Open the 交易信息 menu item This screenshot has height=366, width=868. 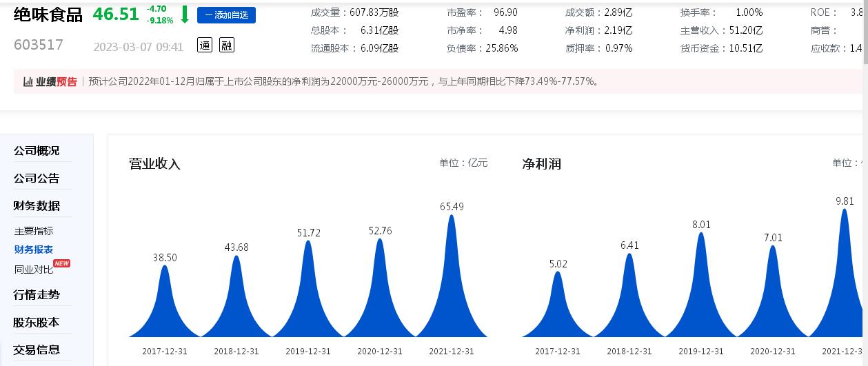point(37,349)
